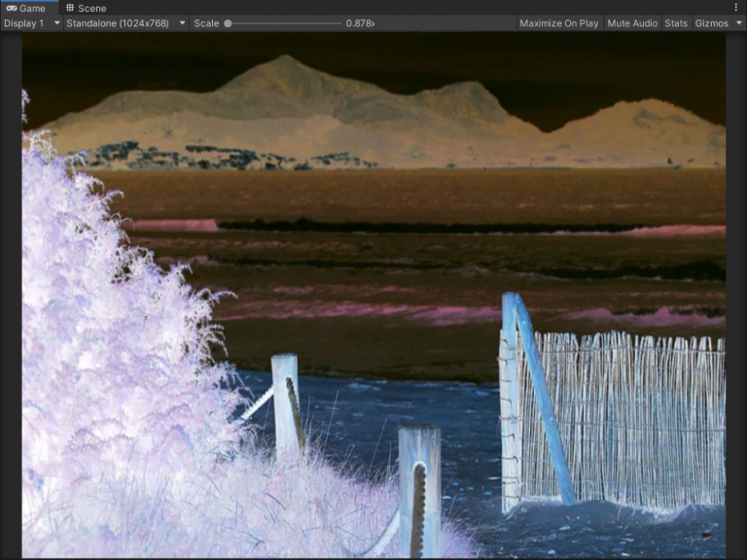The width and height of the screenshot is (747, 560).
Task: Click the Gizmos button
Action: click(x=711, y=23)
